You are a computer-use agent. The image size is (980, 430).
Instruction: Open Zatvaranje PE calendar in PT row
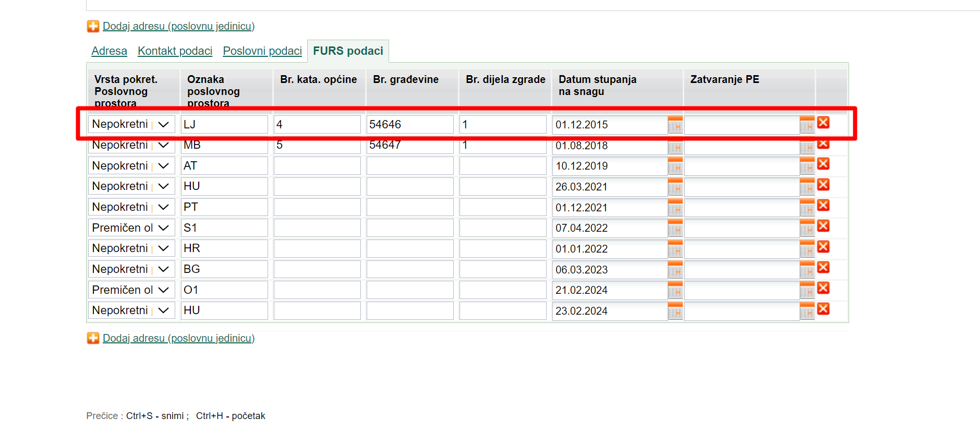coord(807,208)
